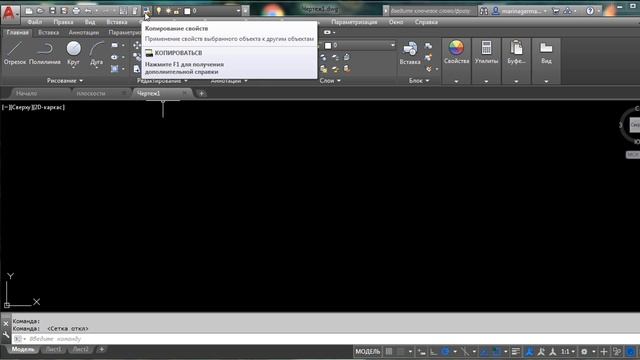640x360 pixels.
Task: Close the command line with X button
Action: [6, 324]
